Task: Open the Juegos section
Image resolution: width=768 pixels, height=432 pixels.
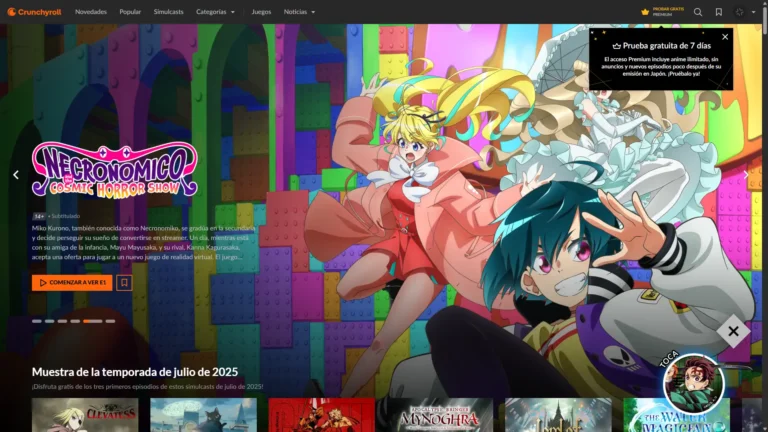Action: (261, 12)
